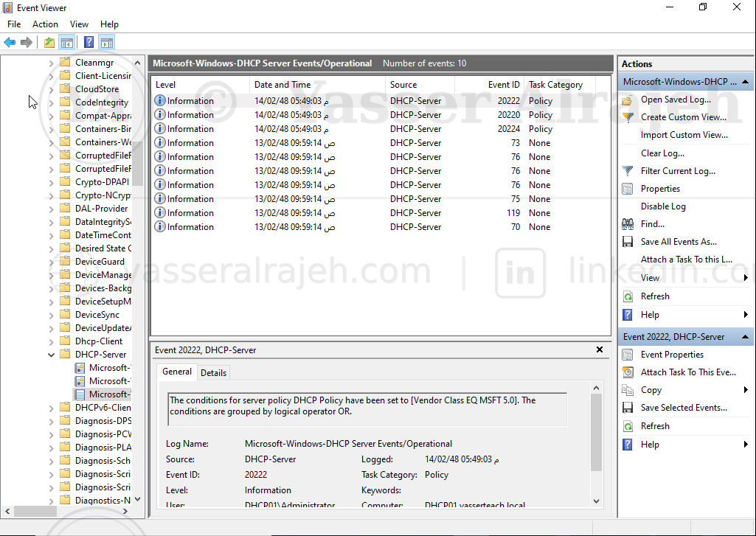Click the DeviceGuard folder icon
The image size is (756, 536).
pos(65,261)
